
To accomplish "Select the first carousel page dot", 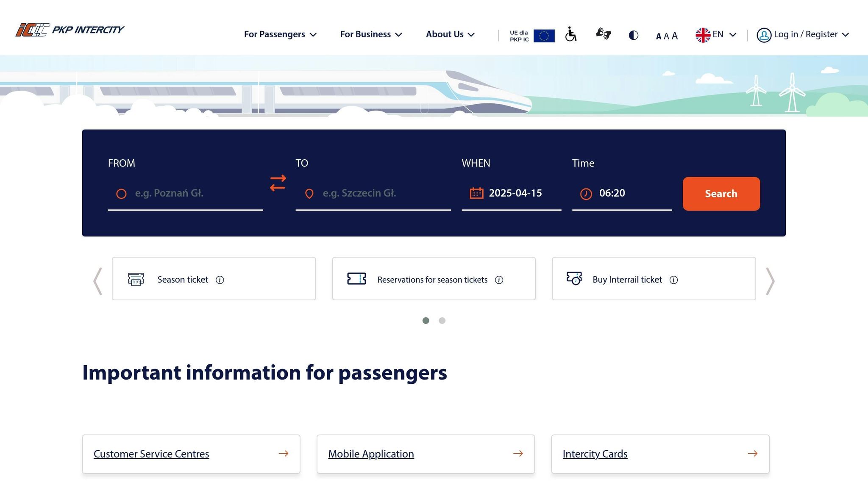I will [426, 321].
